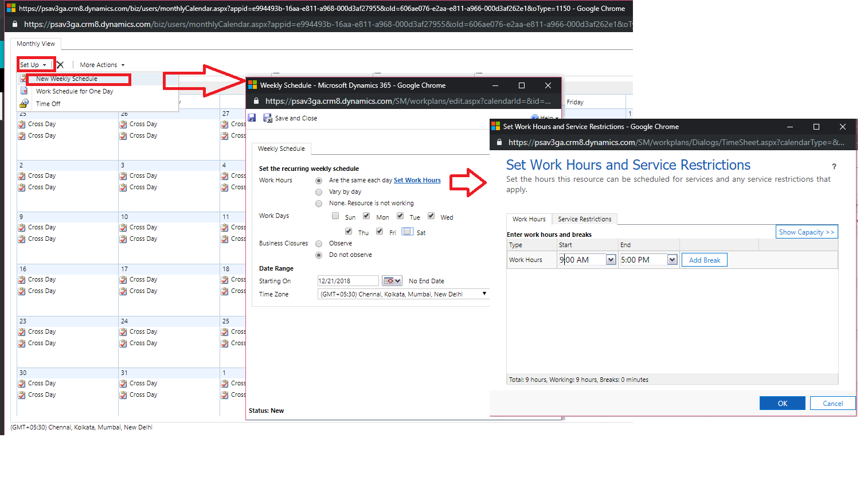Click the question mark help icon in Set Work Hours dialog
Viewport: 868px width, 504px height.
[x=834, y=166]
